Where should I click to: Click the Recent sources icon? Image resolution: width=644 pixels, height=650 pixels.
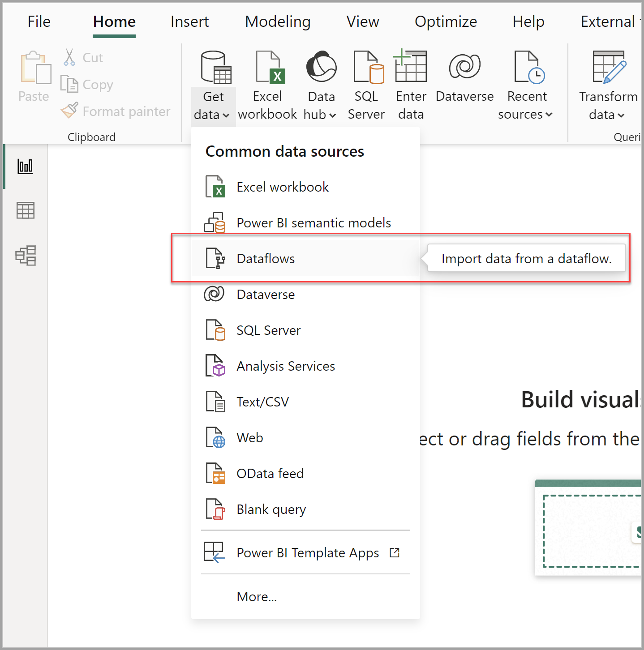527,67
